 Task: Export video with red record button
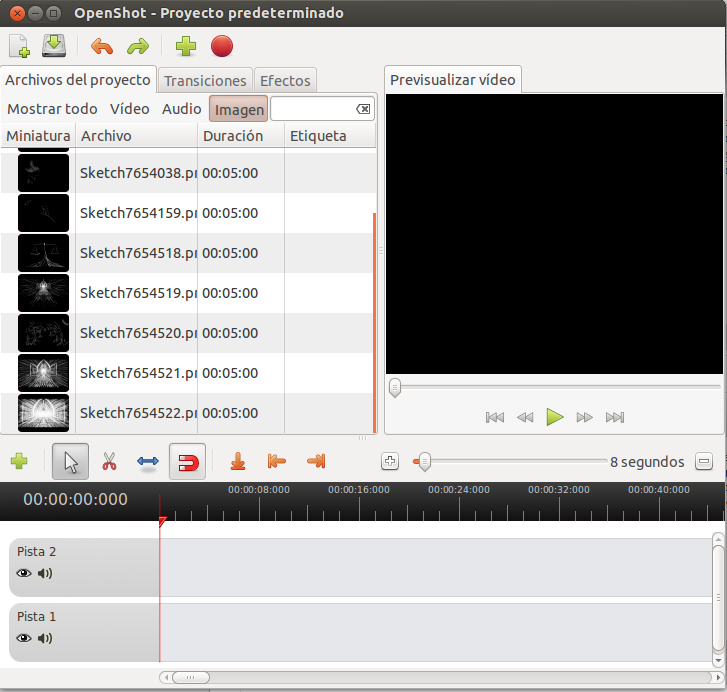[222, 46]
